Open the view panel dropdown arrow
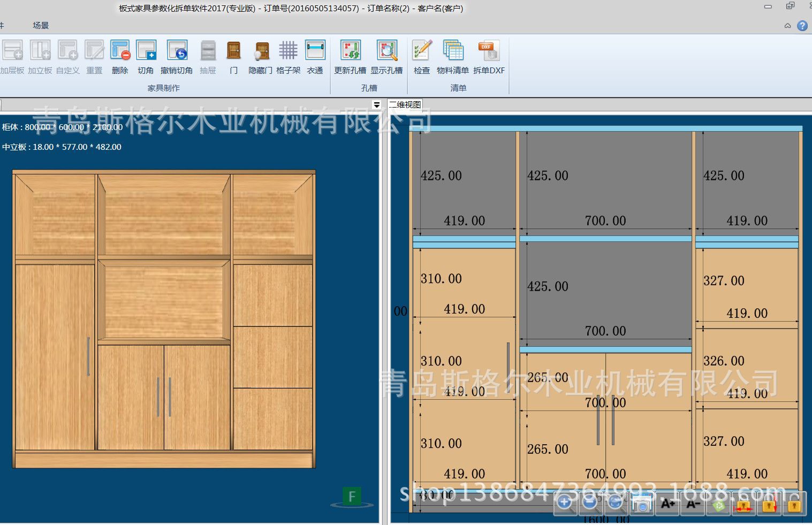Viewport: 812px width, 525px height. point(377,105)
